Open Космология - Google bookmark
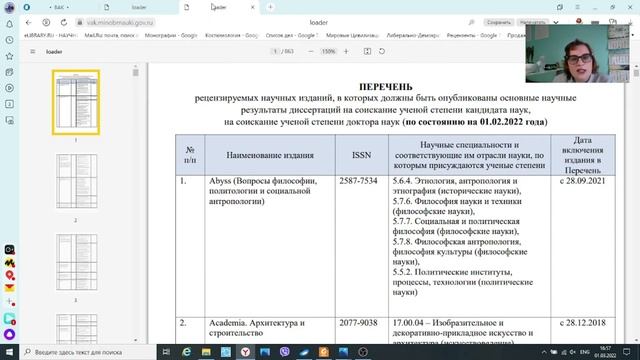Image resolution: width=640 pixels, height=360 pixels. coord(231,36)
